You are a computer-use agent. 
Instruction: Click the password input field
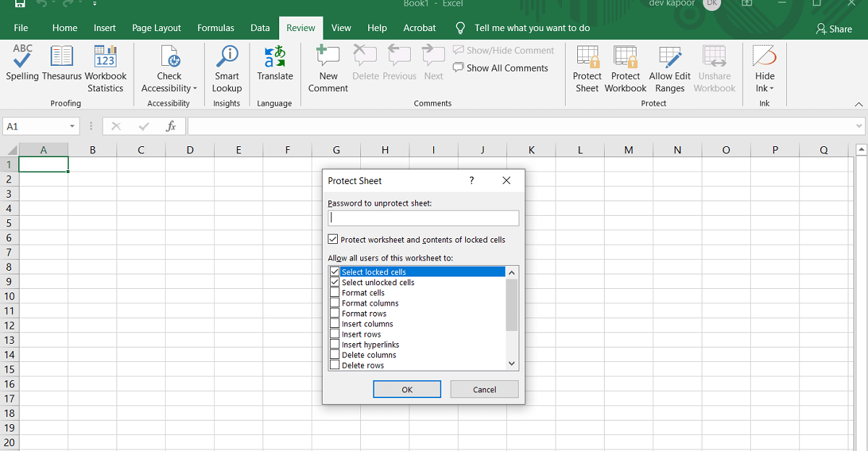tap(422, 217)
